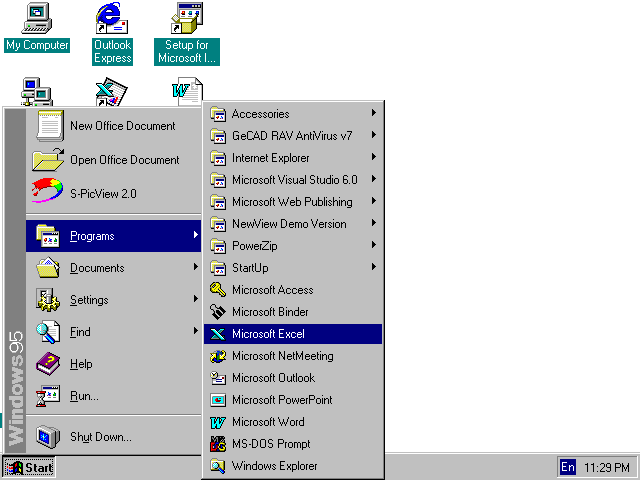Expand the Internet Explorer submenu arrow
Screen dimensions: 640x480
point(373,157)
